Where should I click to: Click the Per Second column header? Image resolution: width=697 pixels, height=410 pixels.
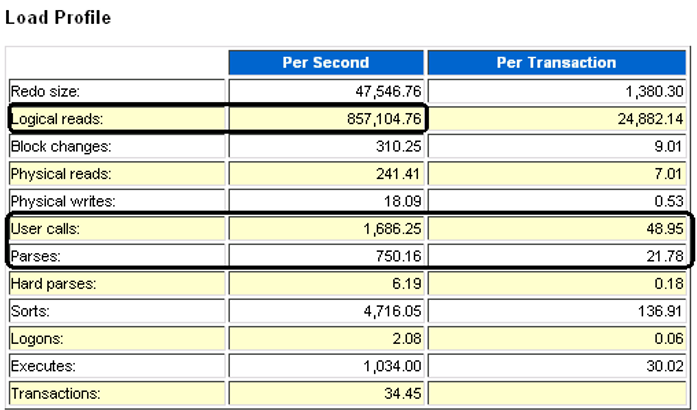click(x=327, y=62)
